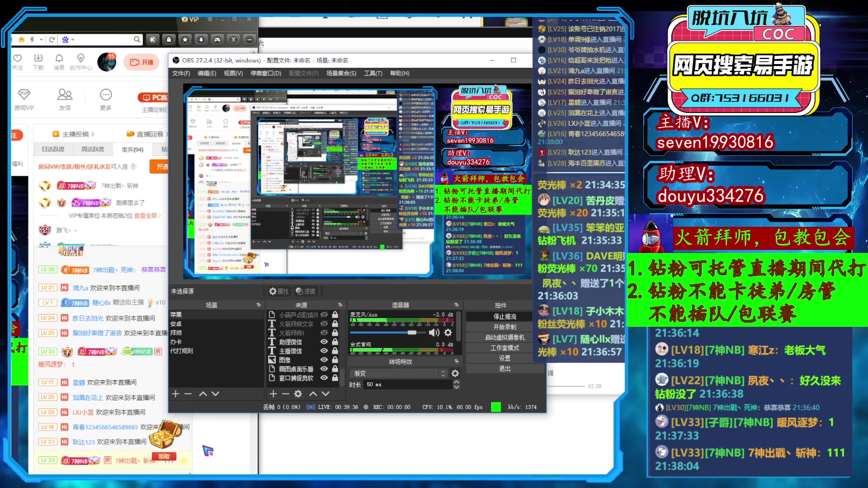
Task: Open the 编辑(E) menu in OBS
Action: pyautogui.click(x=207, y=73)
